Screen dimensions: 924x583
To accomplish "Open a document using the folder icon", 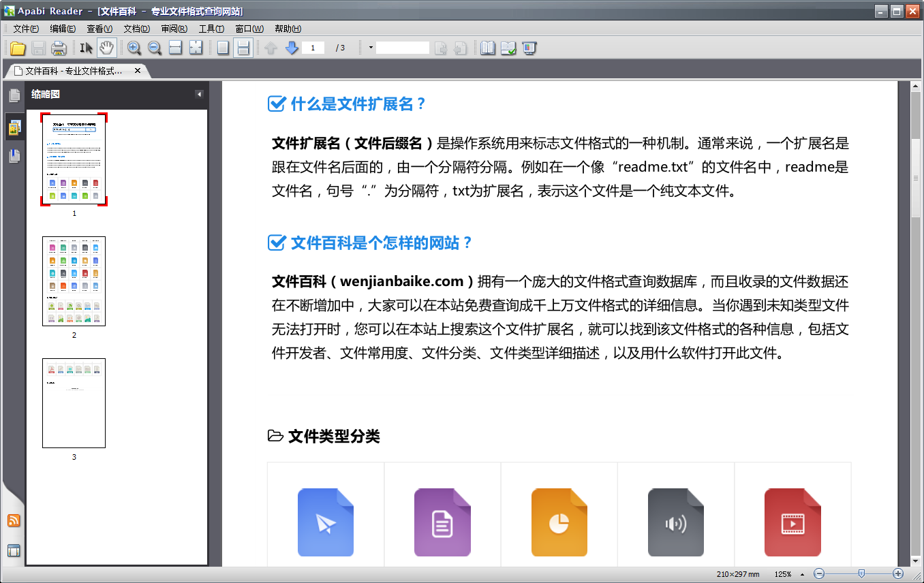I will (18, 48).
